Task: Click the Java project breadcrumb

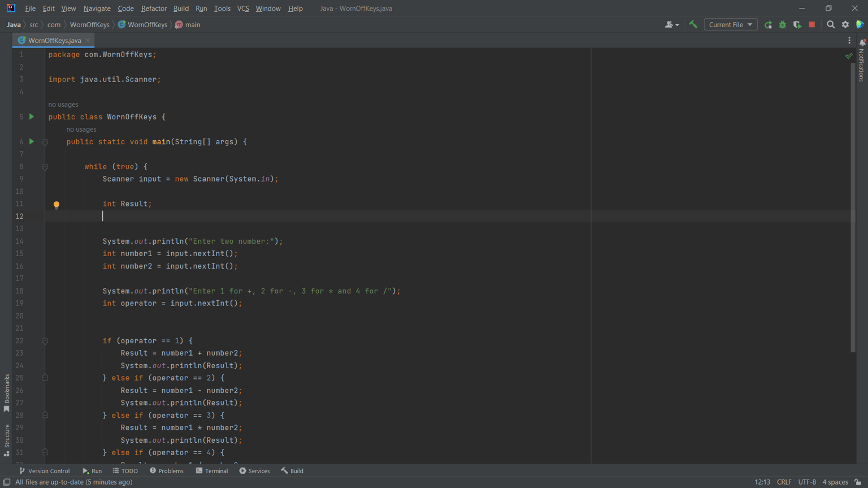Action: [14, 25]
